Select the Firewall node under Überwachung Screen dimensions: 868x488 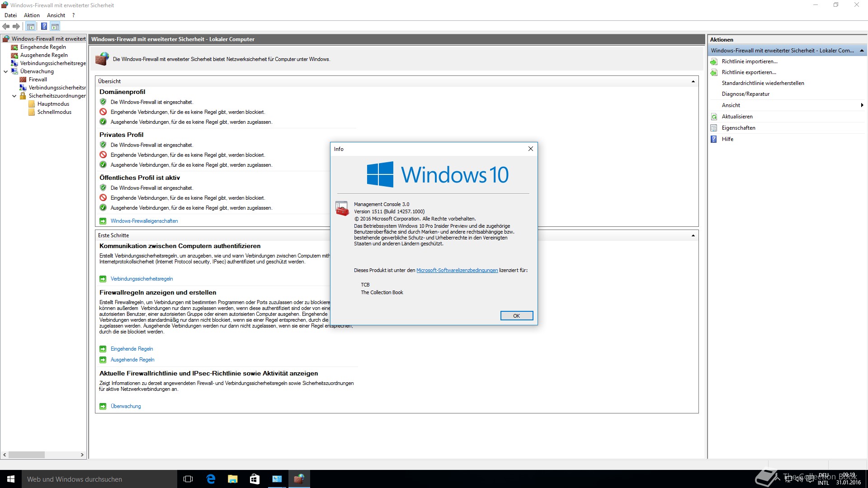(x=38, y=80)
